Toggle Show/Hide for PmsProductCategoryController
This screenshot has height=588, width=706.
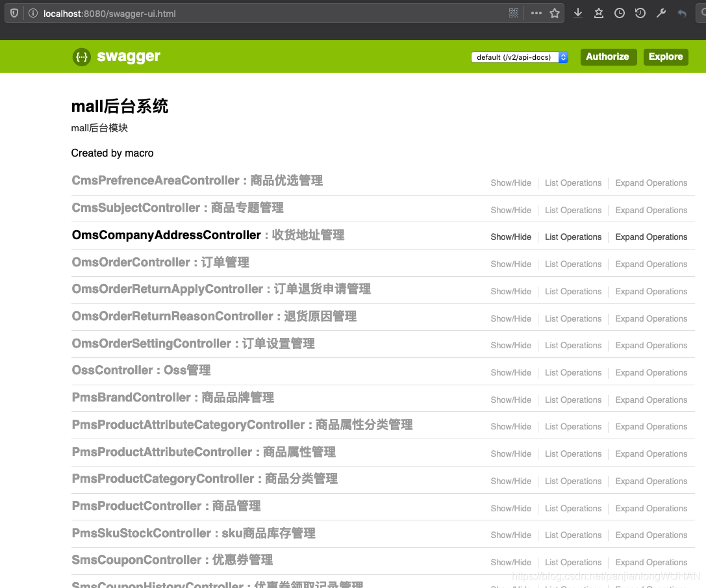point(511,481)
